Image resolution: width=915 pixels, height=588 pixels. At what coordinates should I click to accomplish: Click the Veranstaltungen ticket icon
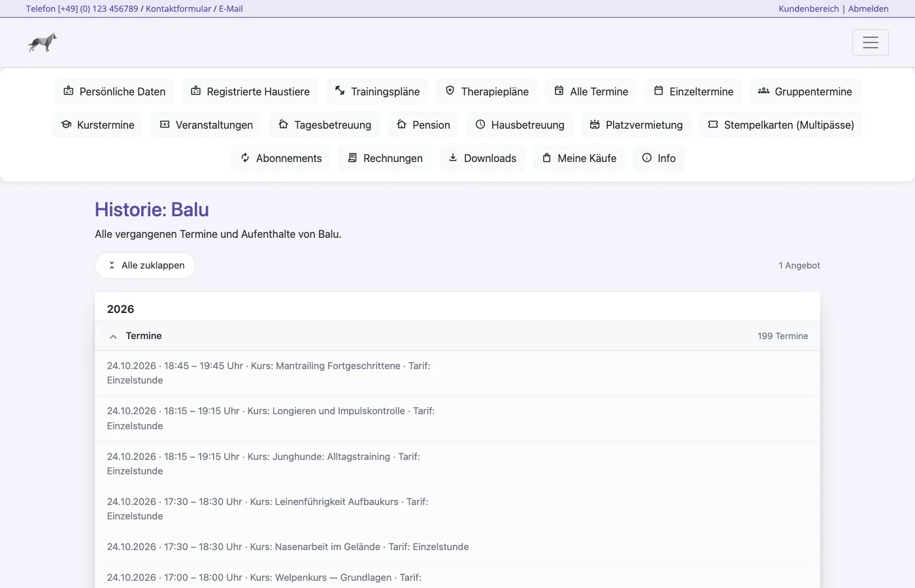click(x=165, y=124)
